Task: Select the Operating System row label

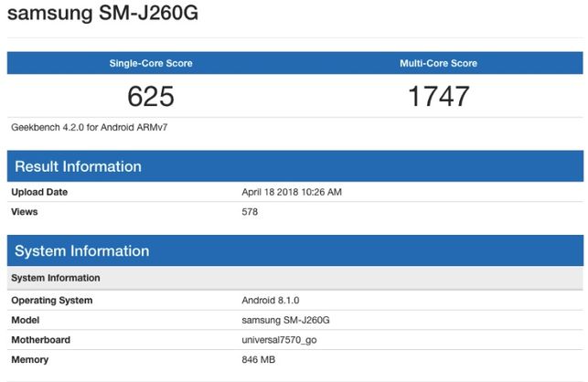Action: [51, 300]
